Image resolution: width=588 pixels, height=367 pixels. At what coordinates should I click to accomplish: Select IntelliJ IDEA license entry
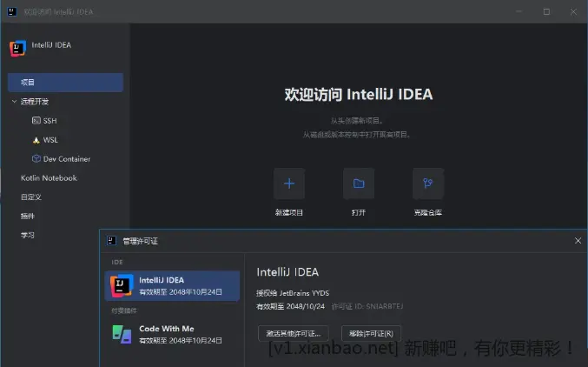(x=172, y=286)
